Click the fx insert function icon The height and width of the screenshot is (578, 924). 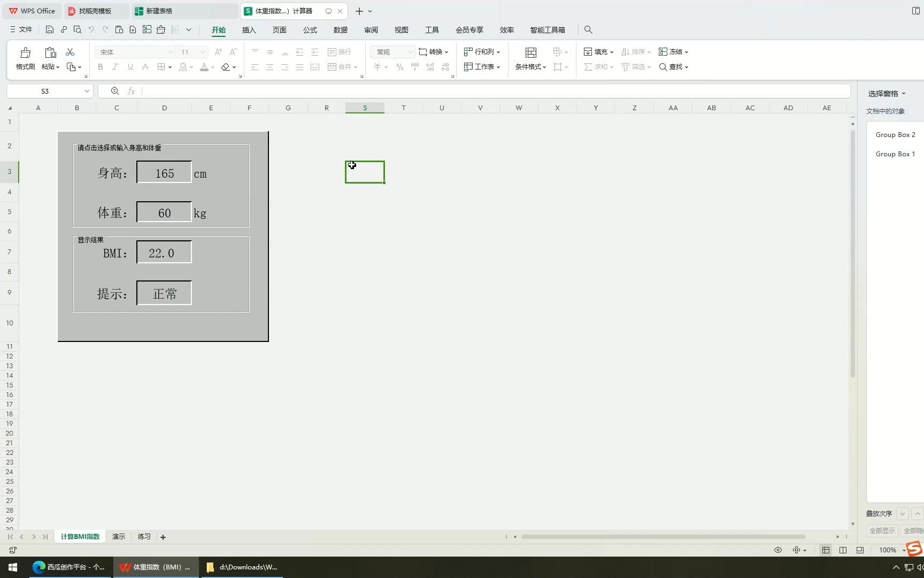pos(131,91)
